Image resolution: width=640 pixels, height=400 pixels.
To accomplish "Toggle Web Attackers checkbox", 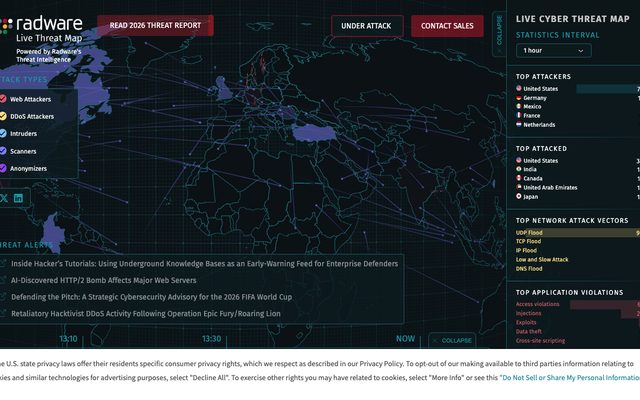I will [3, 99].
